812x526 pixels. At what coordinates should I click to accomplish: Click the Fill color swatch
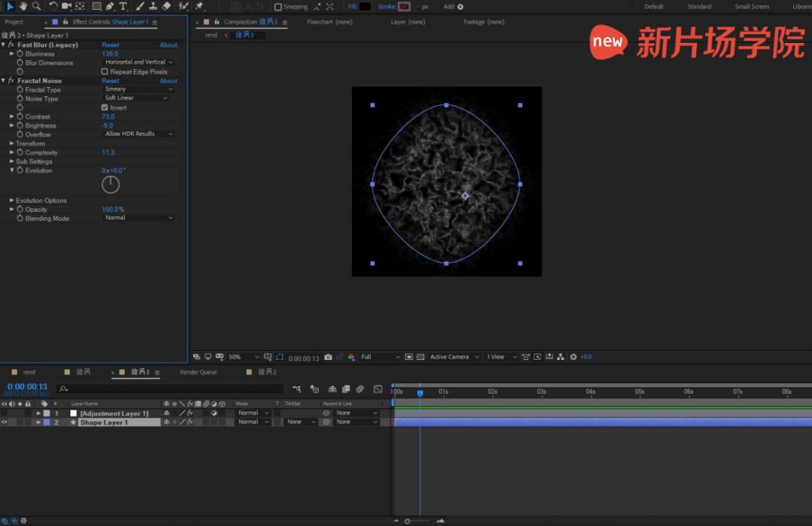pyautogui.click(x=365, y=7)
